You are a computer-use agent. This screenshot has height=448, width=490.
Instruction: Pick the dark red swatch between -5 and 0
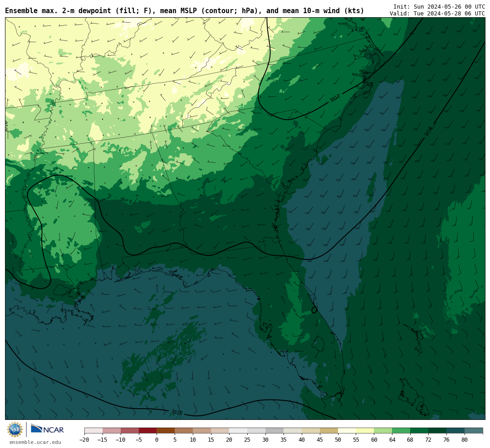click(x=148, y=431)
